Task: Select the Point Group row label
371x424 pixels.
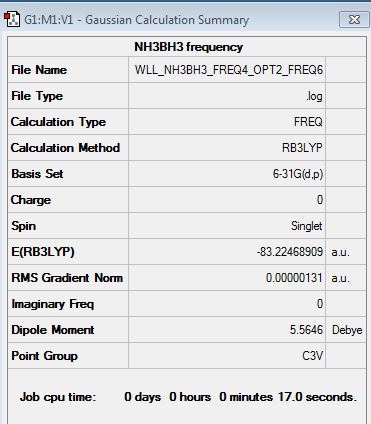Action: pos(44,356)
